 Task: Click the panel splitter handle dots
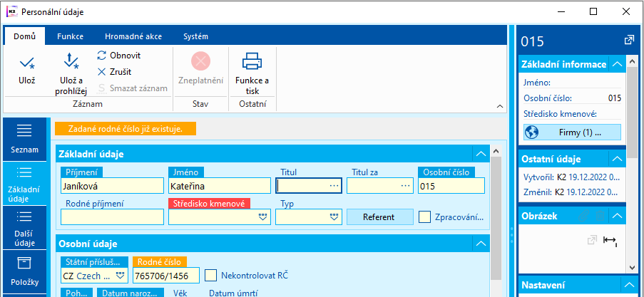(x=512, y=234)
